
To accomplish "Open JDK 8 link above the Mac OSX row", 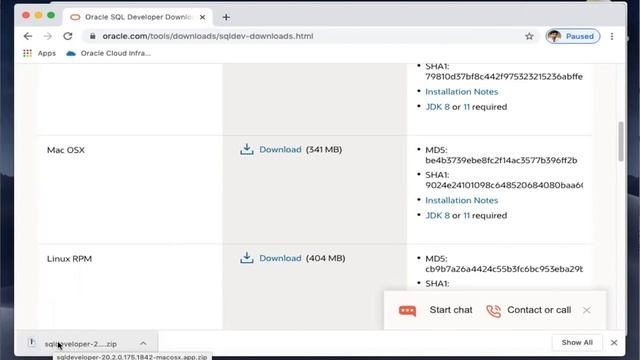I will (x=438, y=107).
